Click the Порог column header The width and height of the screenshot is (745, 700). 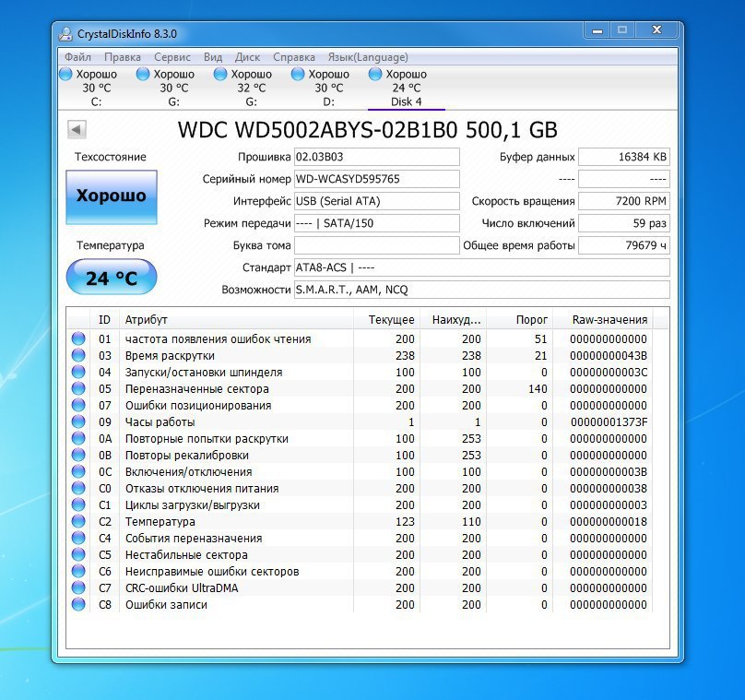pos(519,320)
